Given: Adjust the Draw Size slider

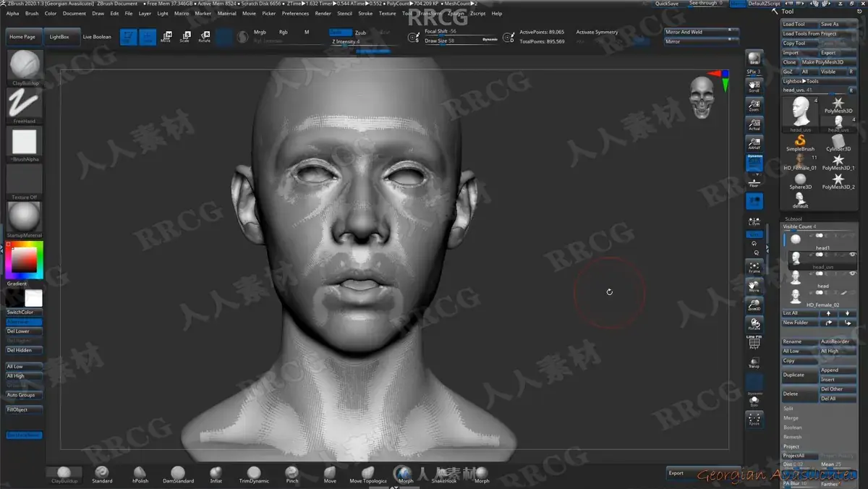Looking at the screenshot, I should pos(461,41).
